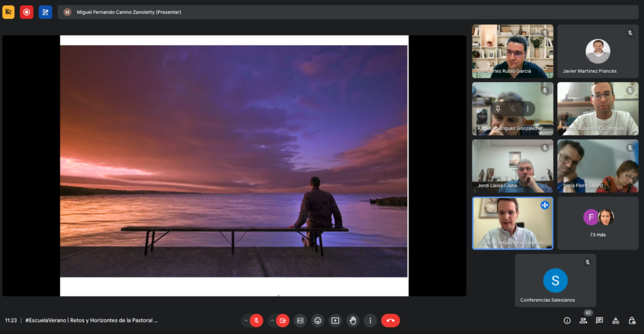The image size is (644, 334).
Task: Show the participants list
Action: (x=583, y=320)
